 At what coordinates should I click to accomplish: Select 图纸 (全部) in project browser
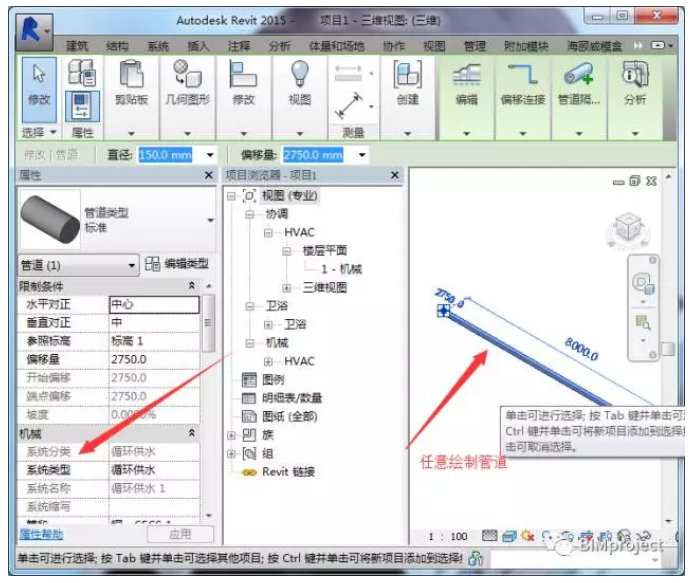pos(289,416)
